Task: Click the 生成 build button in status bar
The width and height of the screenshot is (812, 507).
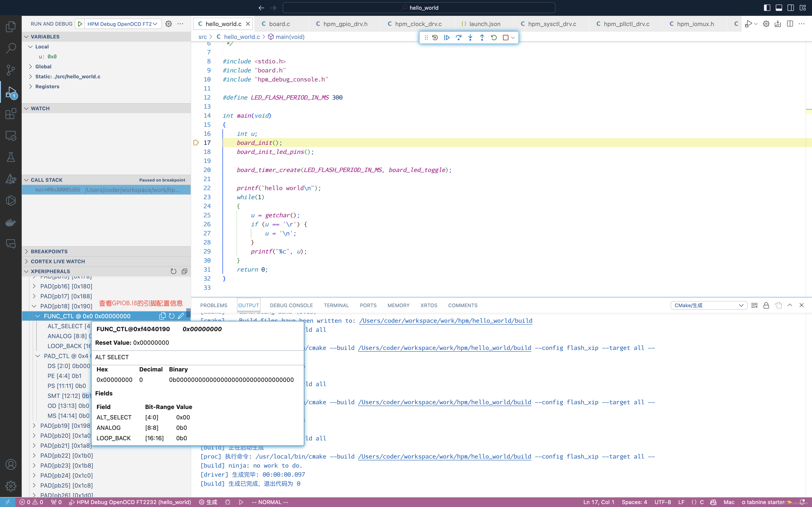Action: 208,502
